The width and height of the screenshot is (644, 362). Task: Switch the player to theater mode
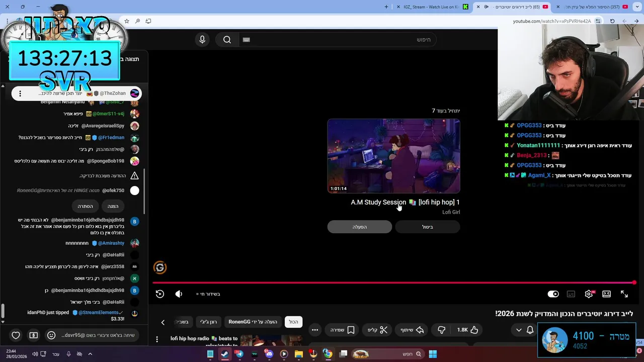pos(606,294)
